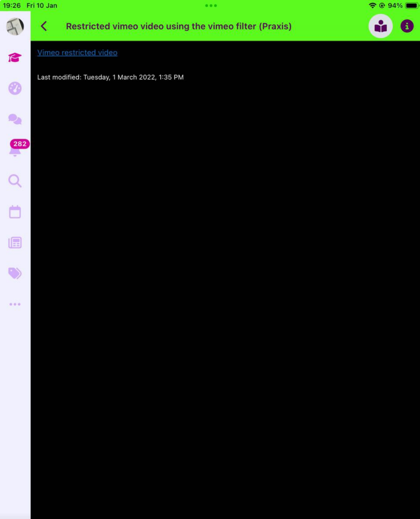Tap the Wi-Fi status icon

(372, 6)
